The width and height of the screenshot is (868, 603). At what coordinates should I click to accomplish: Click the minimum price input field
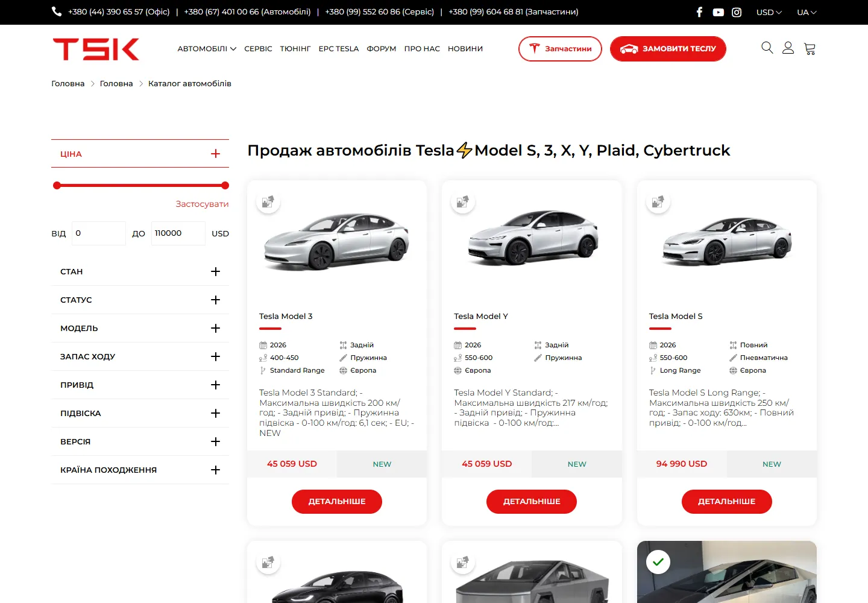pos(99,233)
